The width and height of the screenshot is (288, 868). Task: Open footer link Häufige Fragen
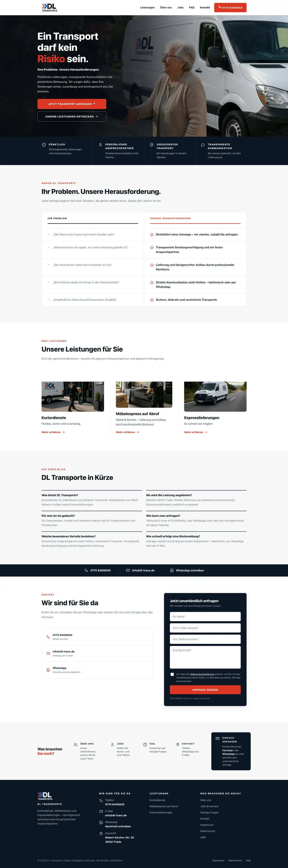[x=209, y=812]
